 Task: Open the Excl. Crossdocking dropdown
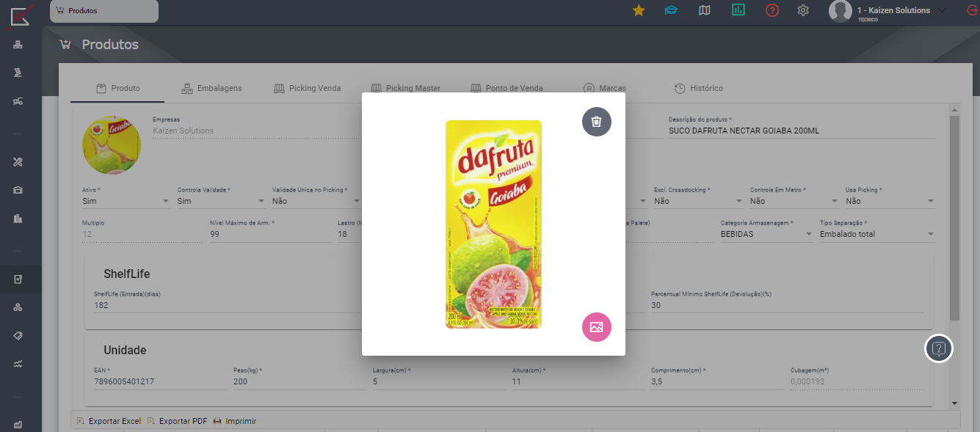[698, 201]
